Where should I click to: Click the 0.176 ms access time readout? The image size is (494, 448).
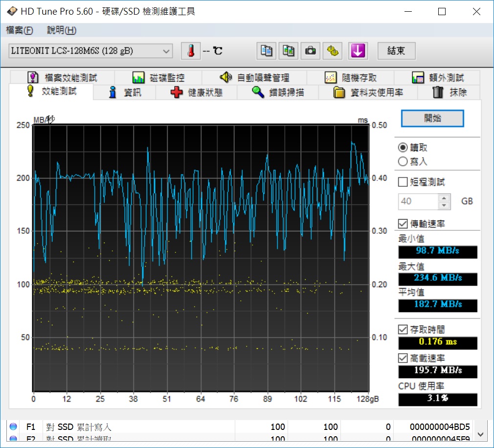[438, 342]
